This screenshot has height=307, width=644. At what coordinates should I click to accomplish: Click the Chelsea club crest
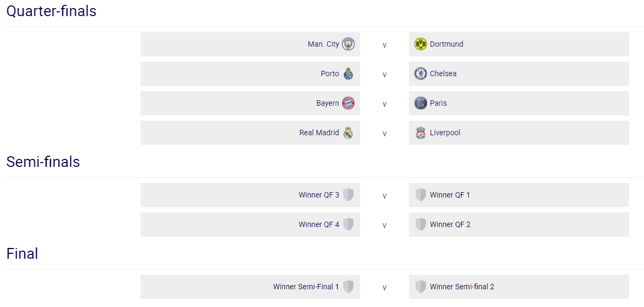pos(421,74)
